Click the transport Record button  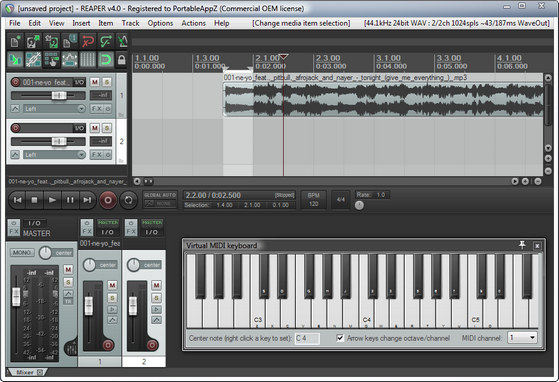coord(108,200)
